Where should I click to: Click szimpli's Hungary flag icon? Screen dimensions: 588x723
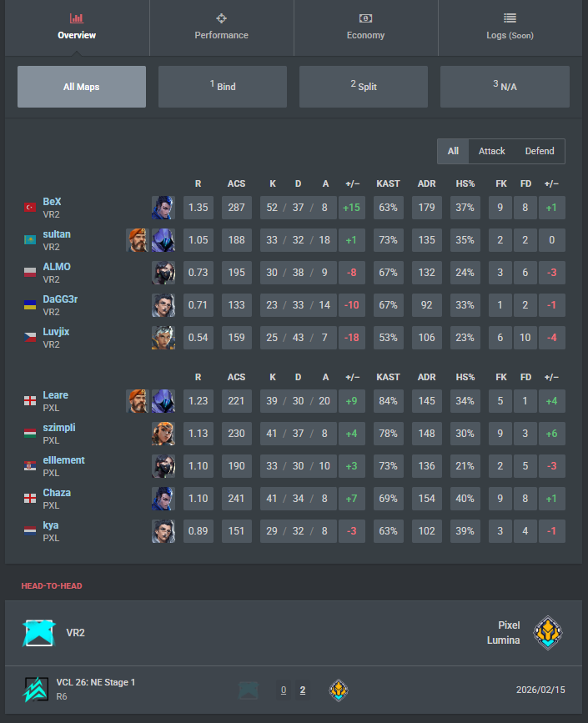(30, 434)
